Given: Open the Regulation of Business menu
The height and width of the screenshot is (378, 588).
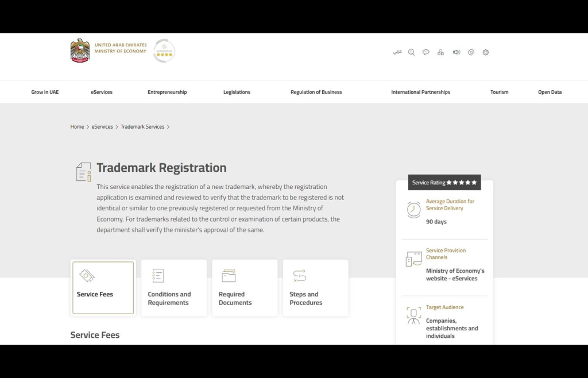Looking at the screenshot, I should click(316, 92).
